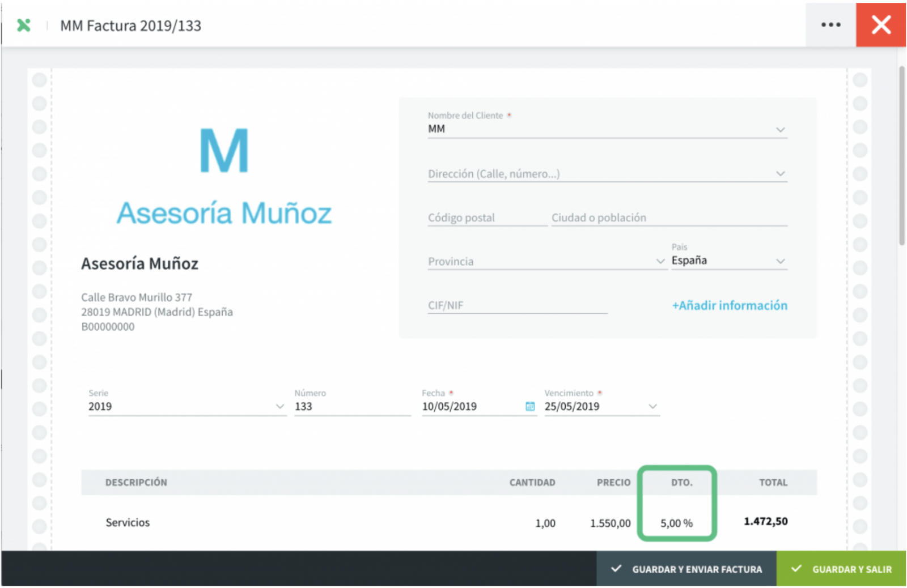
Task: Click the Guardar y salir button
Action: (x=841, y=569)
